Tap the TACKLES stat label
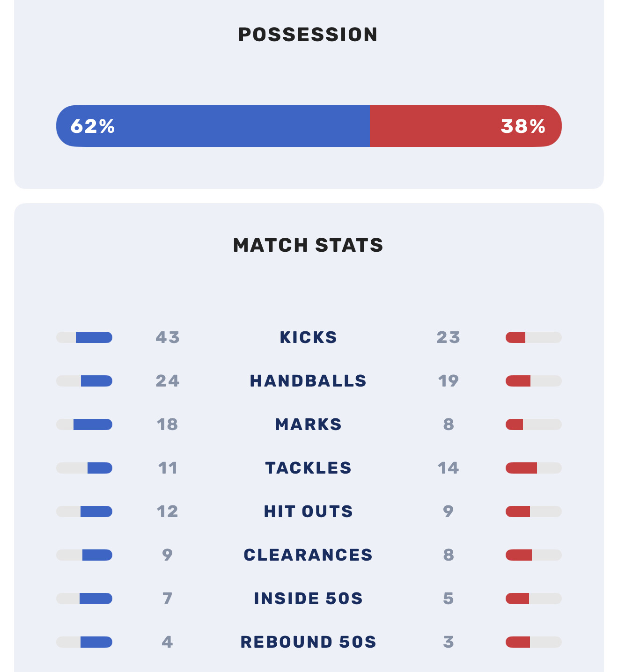 pos(308,468)
